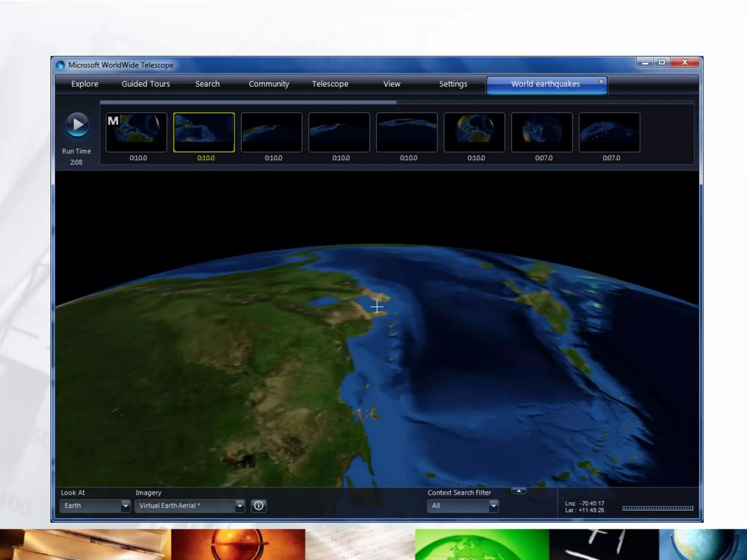Select the sixth slide showing full globe
The width and height of the screenshot is (747, 560).
(x=474, y=132)
